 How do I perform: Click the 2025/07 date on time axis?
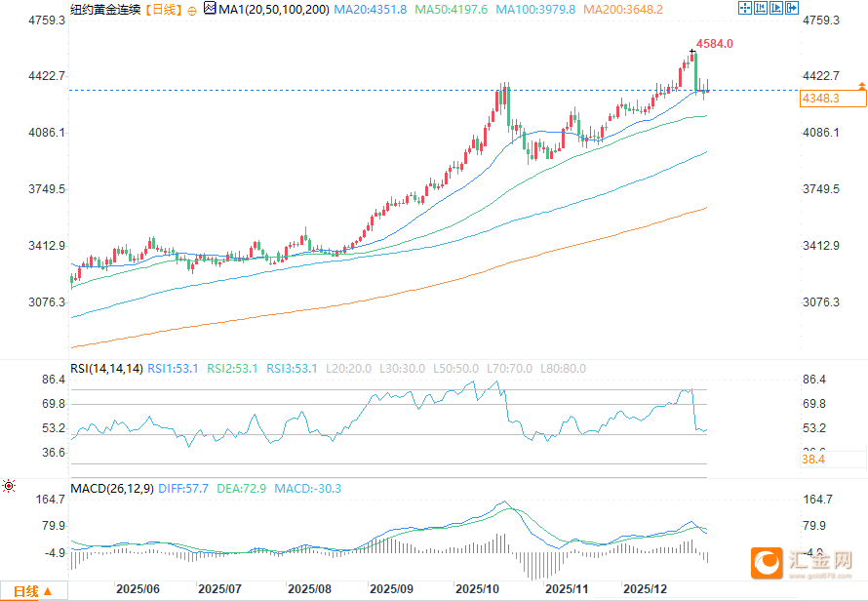(x=219, y=589)
